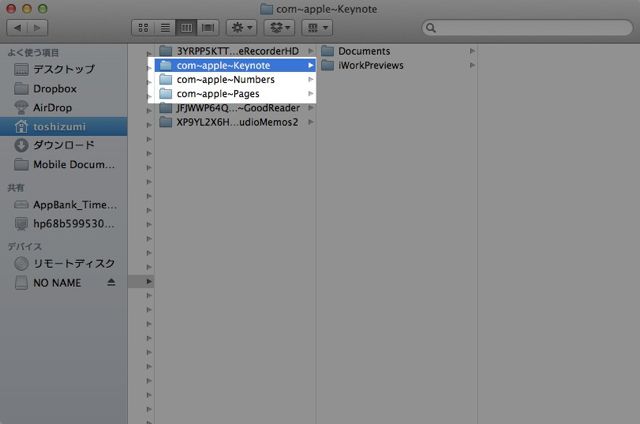Open the iWorkPreviews folder
Viewport: 640px width, 424px height.
397,65
